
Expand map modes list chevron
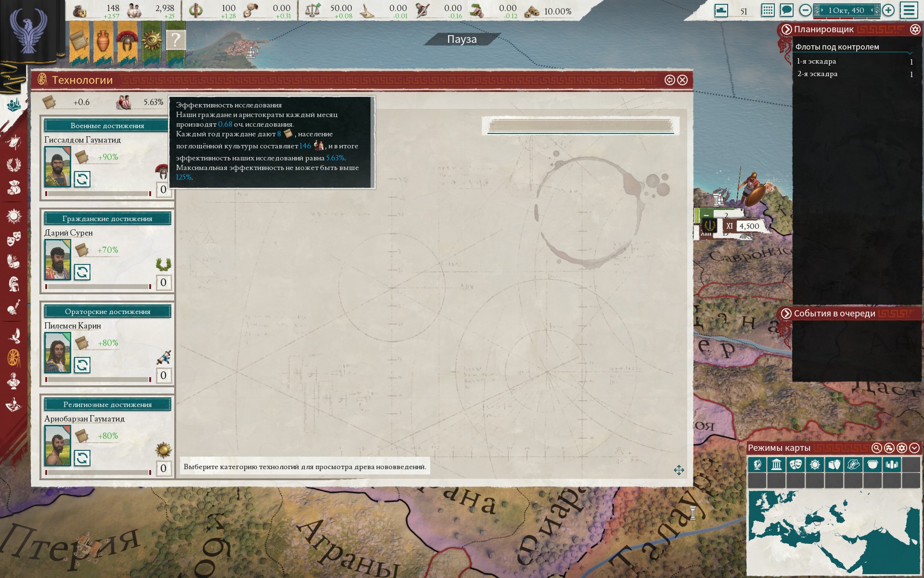point(914,448)
